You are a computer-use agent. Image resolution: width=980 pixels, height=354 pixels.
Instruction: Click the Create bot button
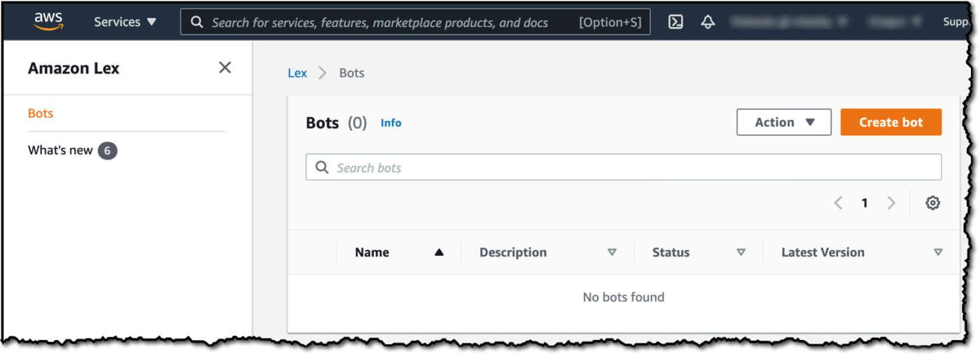click(890, 122)
